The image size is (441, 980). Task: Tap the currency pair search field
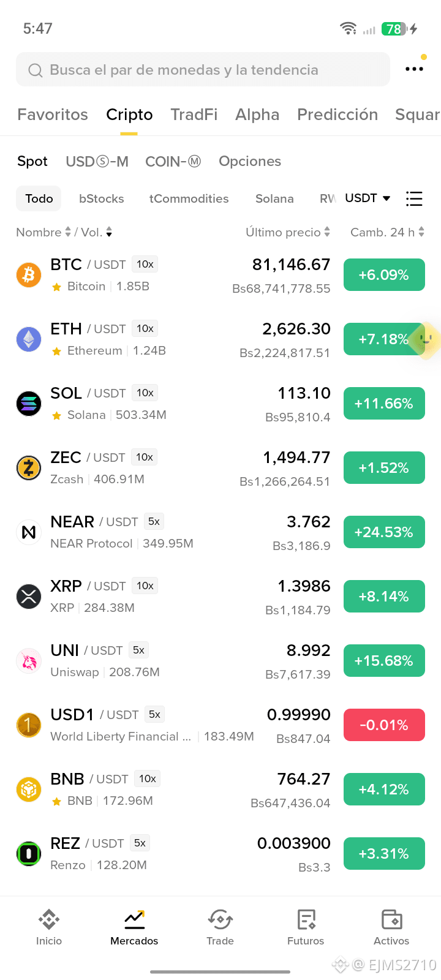[x=203, y=69]
